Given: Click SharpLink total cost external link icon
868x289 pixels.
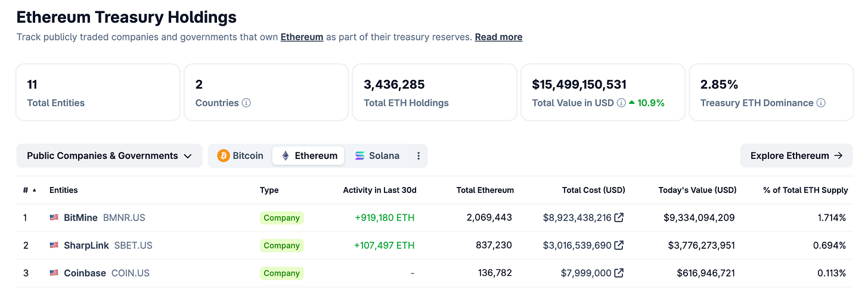Looking at the screenshot, I should pos(619,245).
